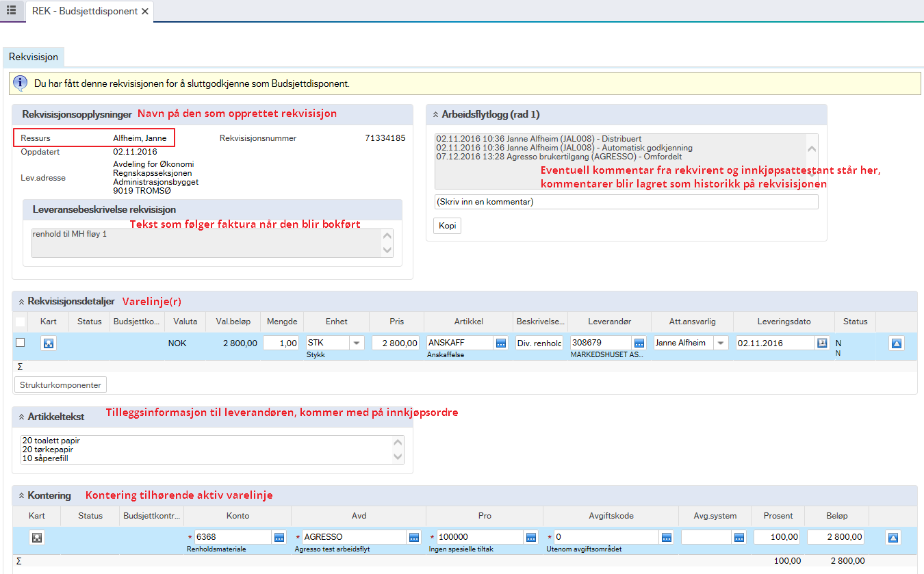
Task: Open the Enhet dropdown showing STK
Action: pyautogui.click(x=357, y=343)
